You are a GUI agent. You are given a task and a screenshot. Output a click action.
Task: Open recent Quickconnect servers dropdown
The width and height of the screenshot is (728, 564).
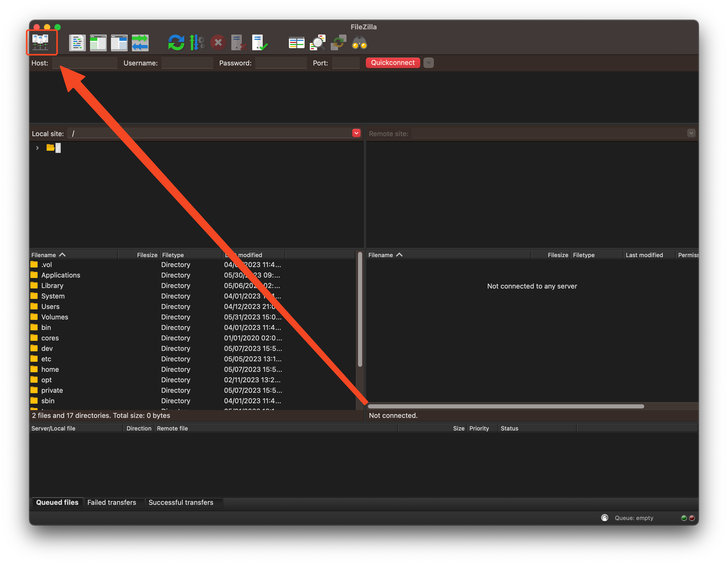pyautogui.click(x=428, y=63)
